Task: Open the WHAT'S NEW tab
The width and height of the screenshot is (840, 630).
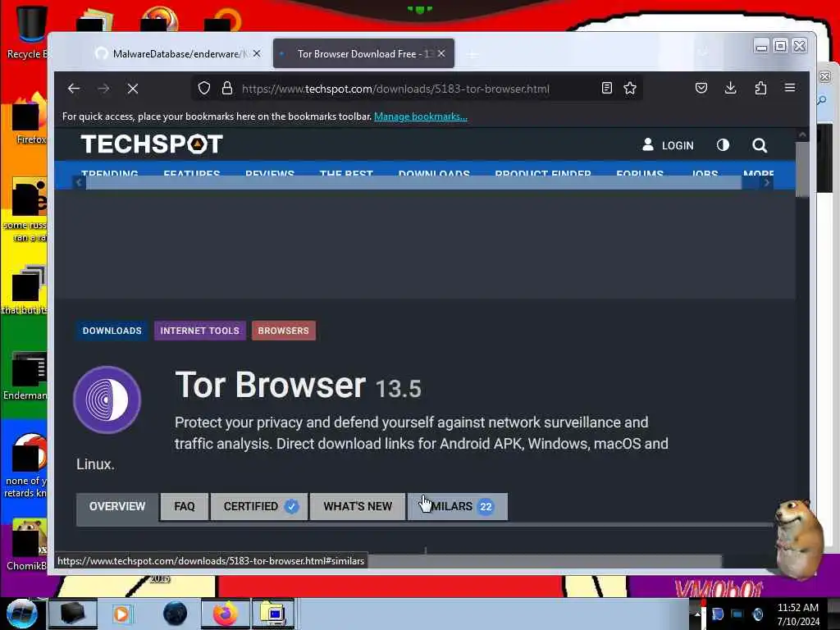Action: point(358,507)
